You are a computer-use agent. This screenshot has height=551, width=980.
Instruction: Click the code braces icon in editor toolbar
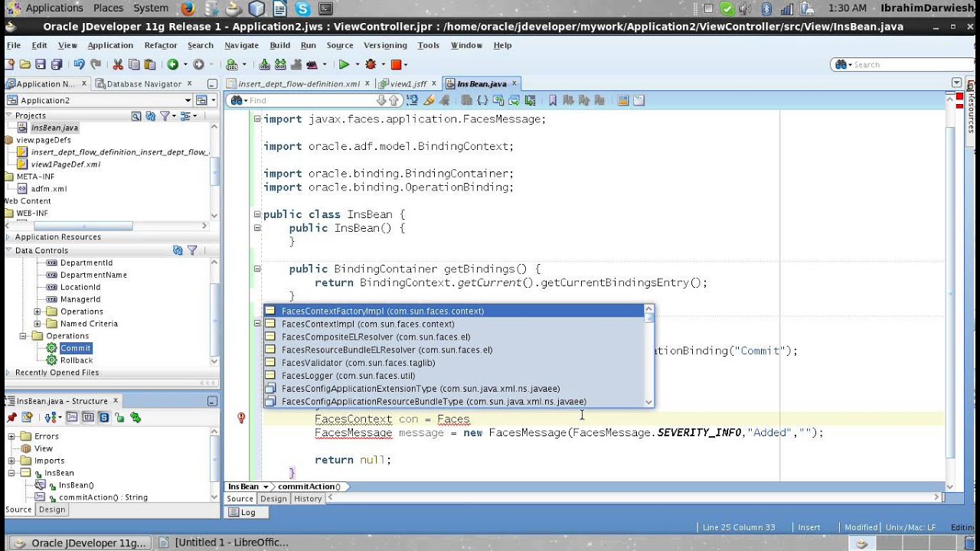click(x=482, y=100)
